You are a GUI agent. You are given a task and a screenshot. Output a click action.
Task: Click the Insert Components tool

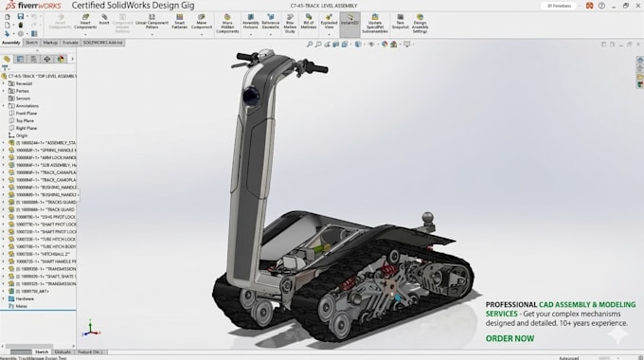tap(85, 22)
